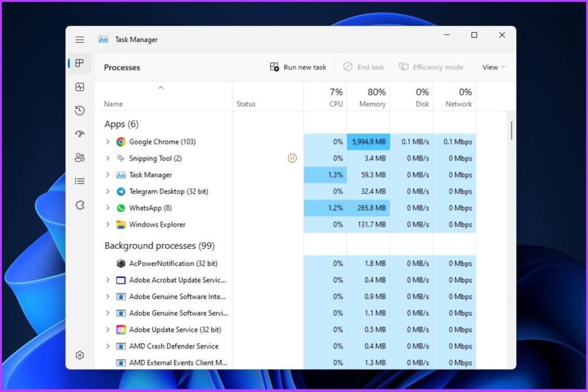Click the AMD Crash Defender Service icon
Screen dimensions: 588x392
tap(121, 346)
